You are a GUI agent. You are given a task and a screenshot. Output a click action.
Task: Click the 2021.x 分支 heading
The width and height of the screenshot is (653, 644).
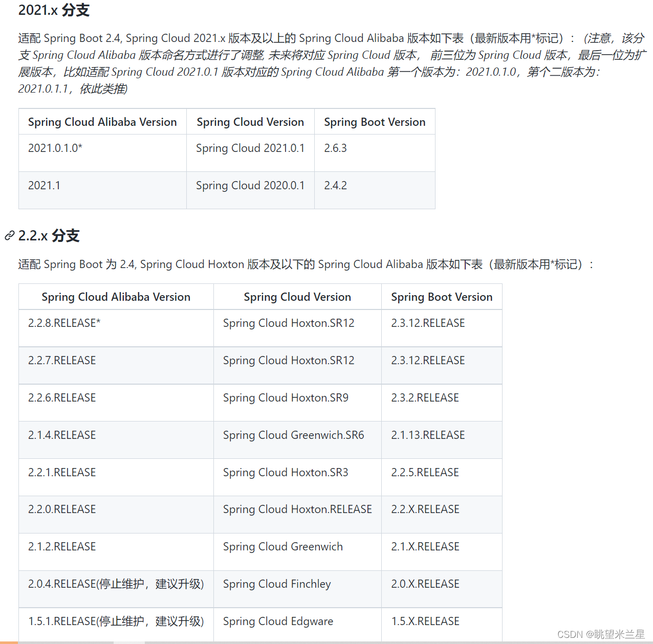pos(53,10)
